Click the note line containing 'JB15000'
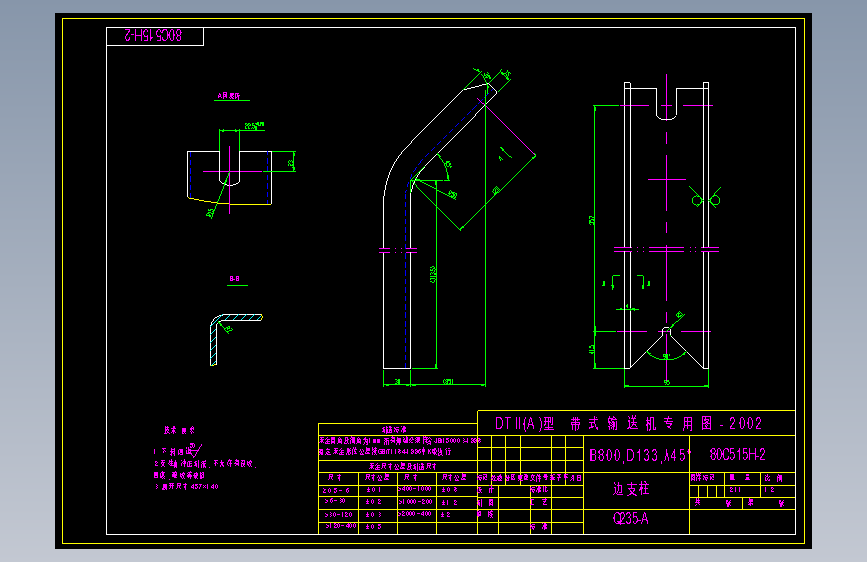This screenshot has height=562, width=867. pyautogui.click(x=400, y=441)
